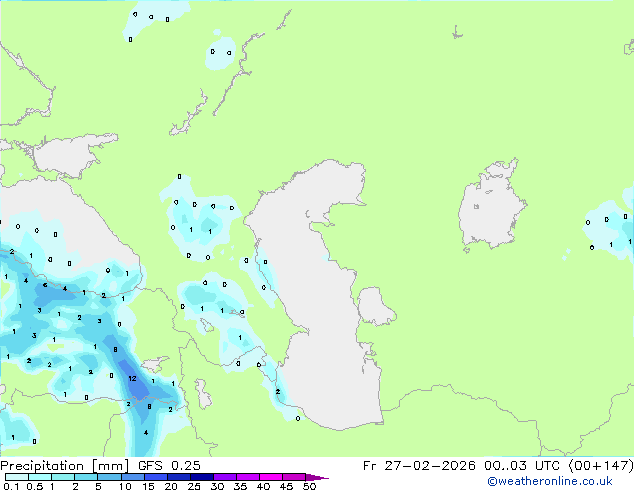Screen dimensions: 634x490
Task: Select the 5–10 mm legend color swatch
Action: pyautogui.click(x=110, y=477)
